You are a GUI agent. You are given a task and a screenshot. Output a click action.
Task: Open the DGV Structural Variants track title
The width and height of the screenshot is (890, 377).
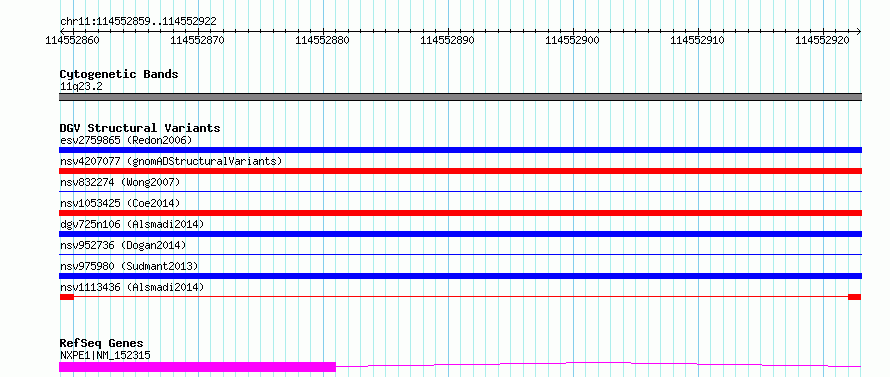tap(140, 128)
